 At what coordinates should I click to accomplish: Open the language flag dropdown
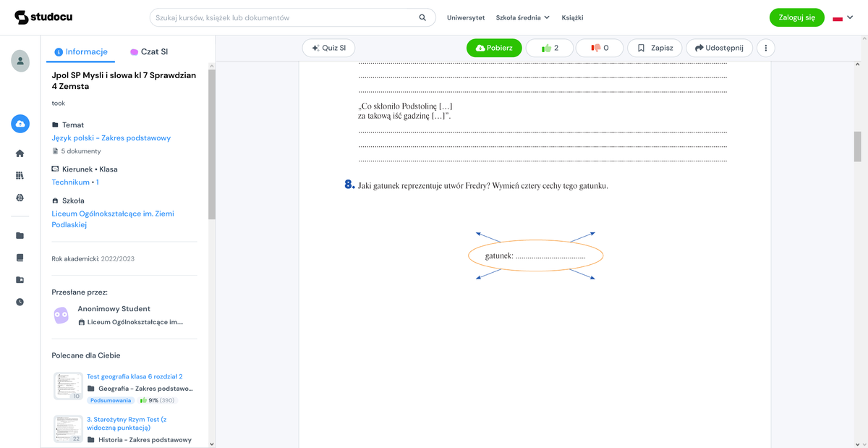(x=843, y=17)
